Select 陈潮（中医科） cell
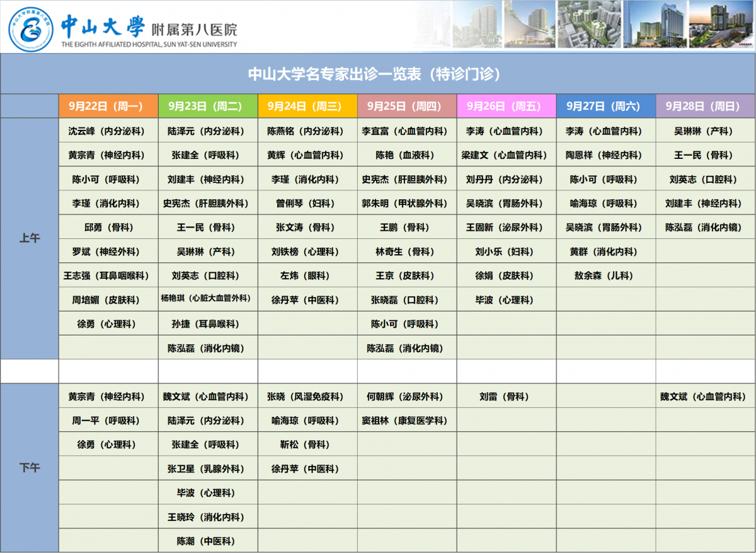 pyautogui.click(x=208, y=541)
